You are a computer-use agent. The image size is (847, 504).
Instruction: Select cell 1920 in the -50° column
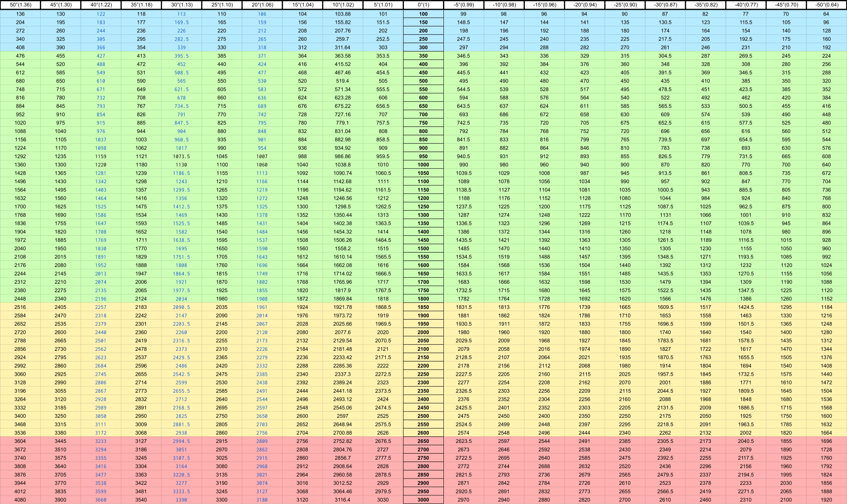pyautogui.click(x=826, y=500)
